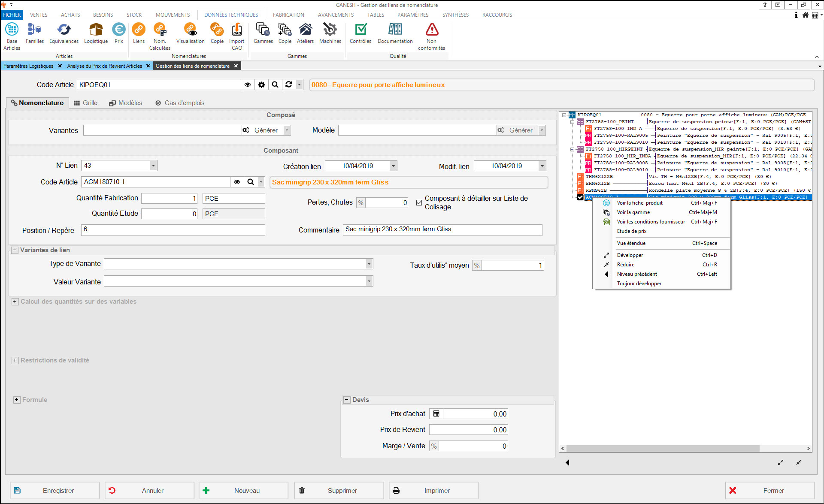
Task: Toggle Composant à détailler sur Liste de Colisage
Action: pyautogui.click(x=419, y=202)
